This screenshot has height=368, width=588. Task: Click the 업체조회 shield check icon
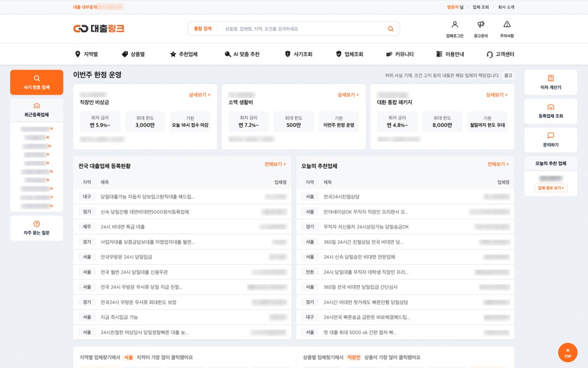click(x=339, y=54)
